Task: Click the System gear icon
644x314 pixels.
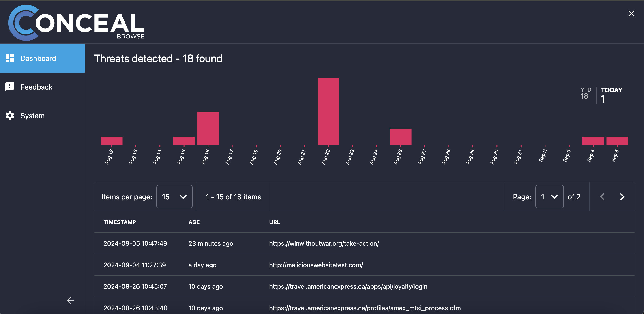Action: [x=10, y=116]
